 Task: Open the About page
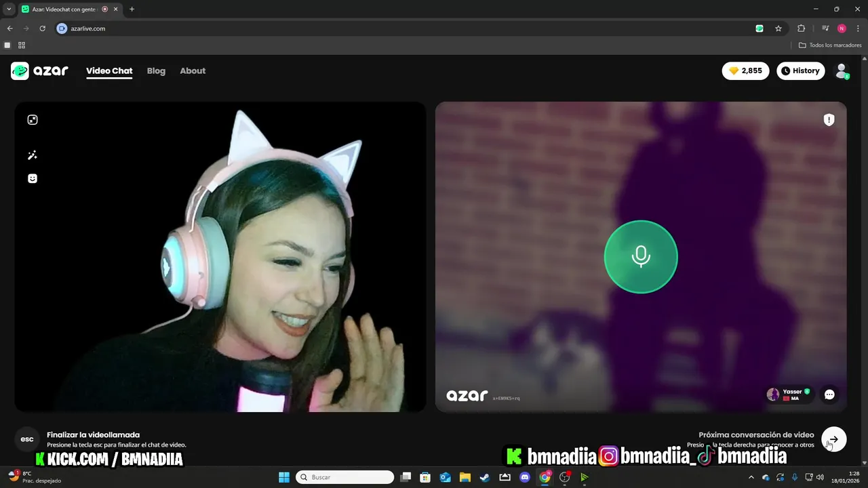pyautogui.click(x=193, y=70)
